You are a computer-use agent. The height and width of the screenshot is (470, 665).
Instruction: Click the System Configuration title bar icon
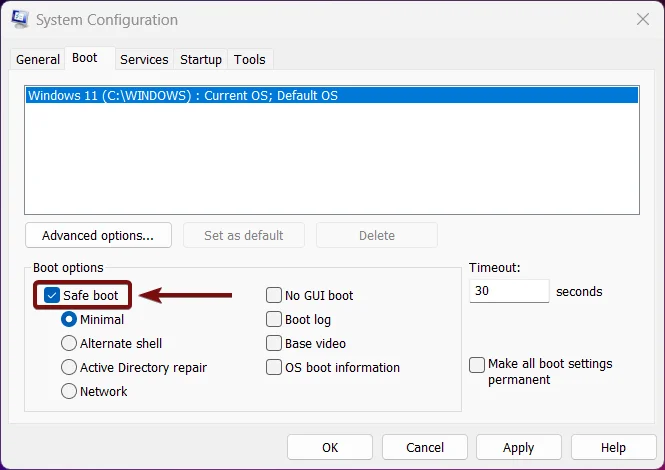[x=20, y=19]
